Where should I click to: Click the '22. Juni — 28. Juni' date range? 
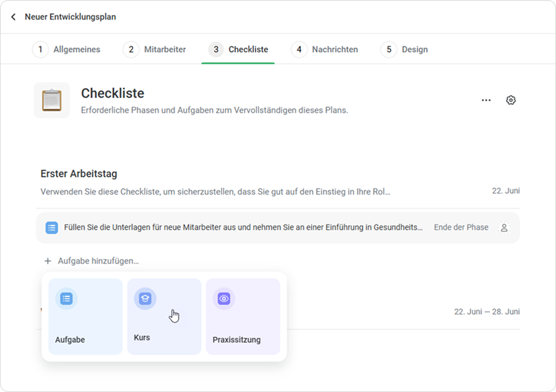click(x=487, y=312)
